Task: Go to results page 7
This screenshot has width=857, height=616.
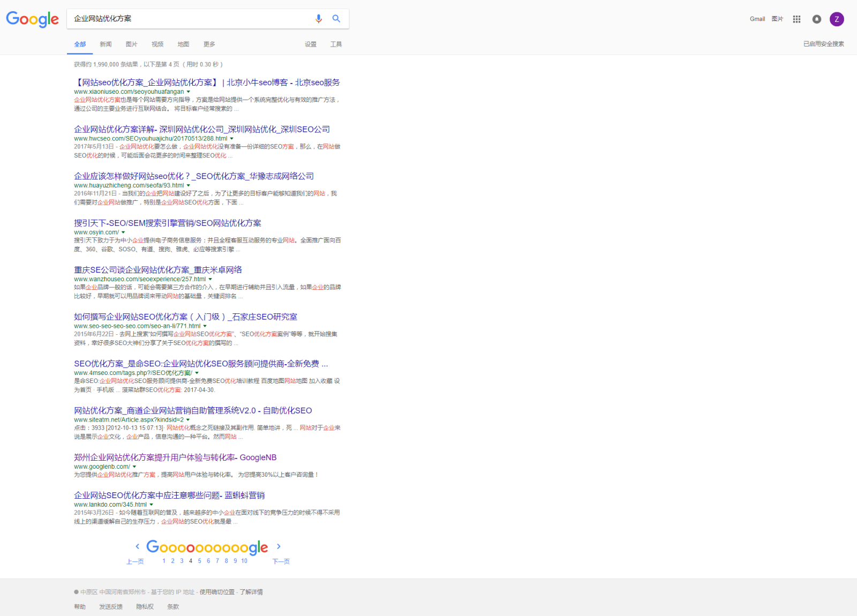Action: point(217,561)
